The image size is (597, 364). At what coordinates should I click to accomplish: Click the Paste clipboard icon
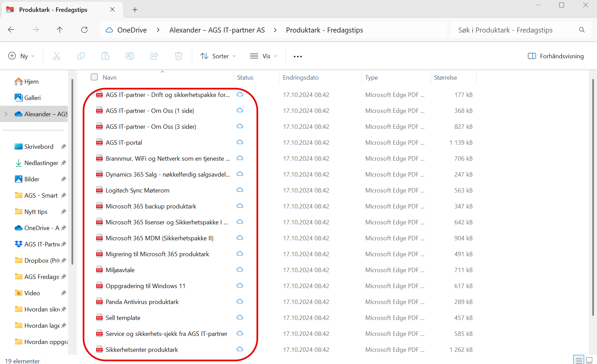point(105,56)
